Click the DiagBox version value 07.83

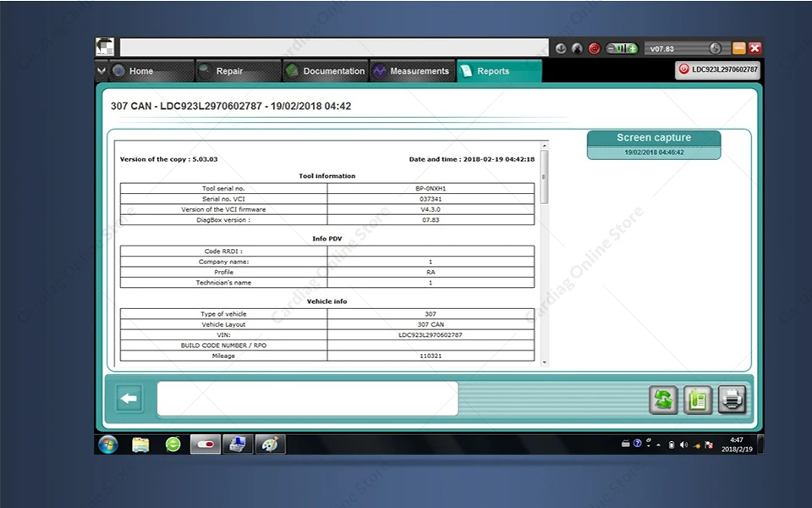click(431, 220)
